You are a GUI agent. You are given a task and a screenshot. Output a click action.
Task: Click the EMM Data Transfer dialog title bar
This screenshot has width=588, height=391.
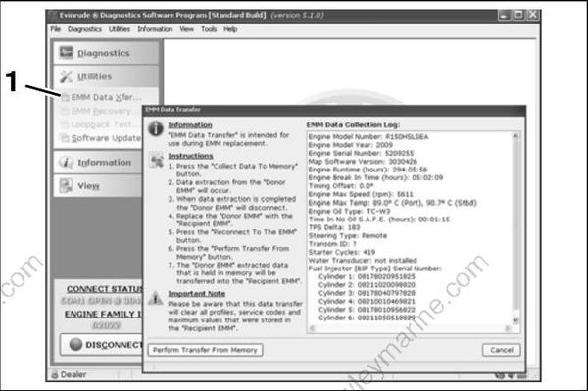(x=334, y=110)
